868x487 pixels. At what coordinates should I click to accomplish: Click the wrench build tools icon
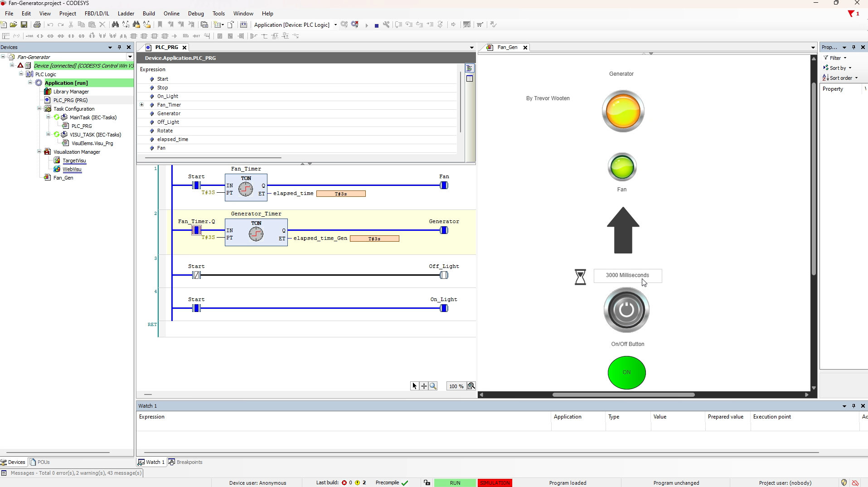386,24
